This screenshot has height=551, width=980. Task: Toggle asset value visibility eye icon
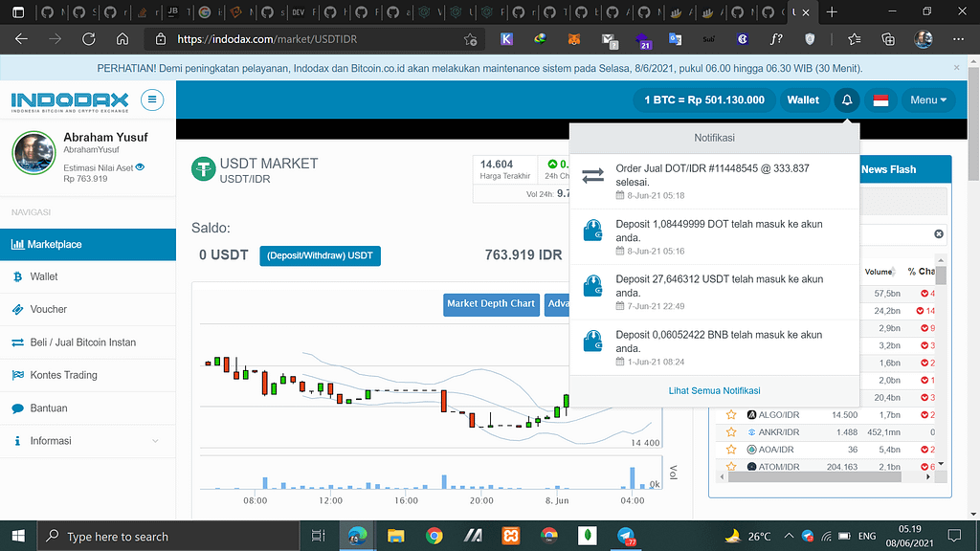coord(140,167)
